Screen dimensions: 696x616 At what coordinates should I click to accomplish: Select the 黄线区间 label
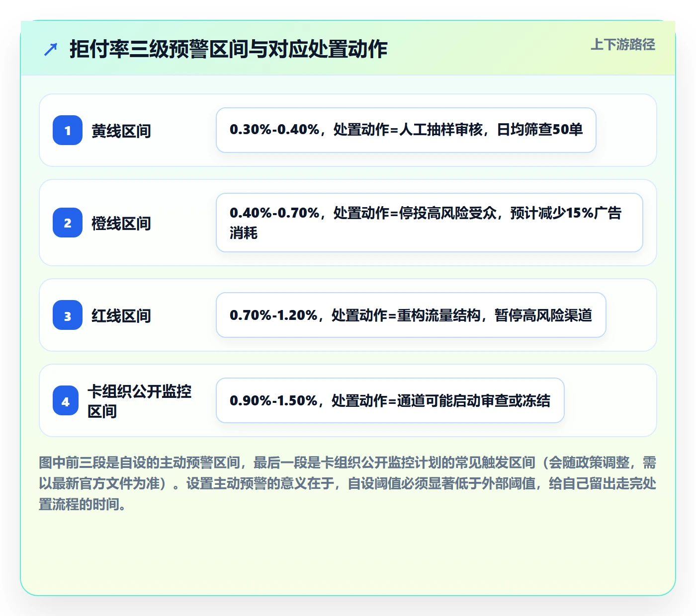(121, 131)
